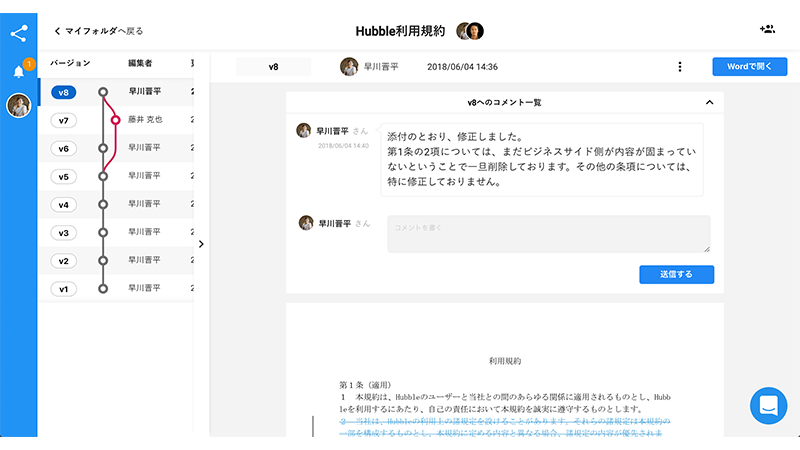This screenshot has height=450, width=800.
Task: Click the add members icon
Action: (767, 29)
